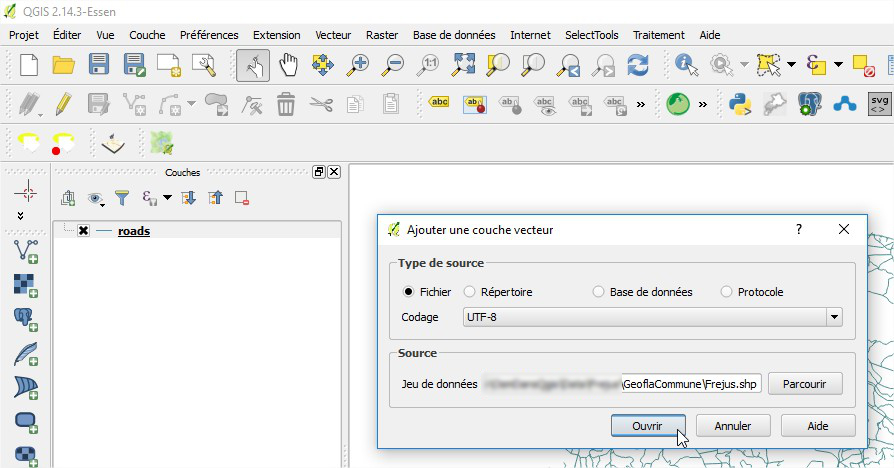Expand the label toolbar overflow chevron
This screenshot has width=894, height=468.
(x=641, y=104)
